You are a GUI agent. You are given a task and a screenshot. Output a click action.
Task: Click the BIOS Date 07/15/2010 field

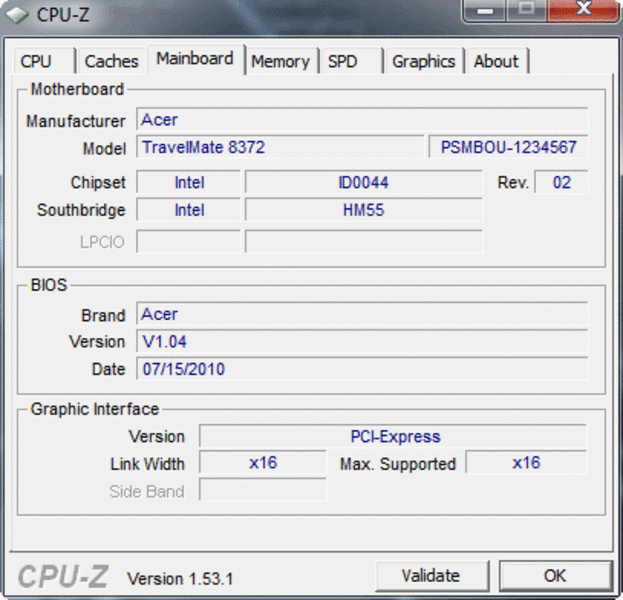[362, 369]
